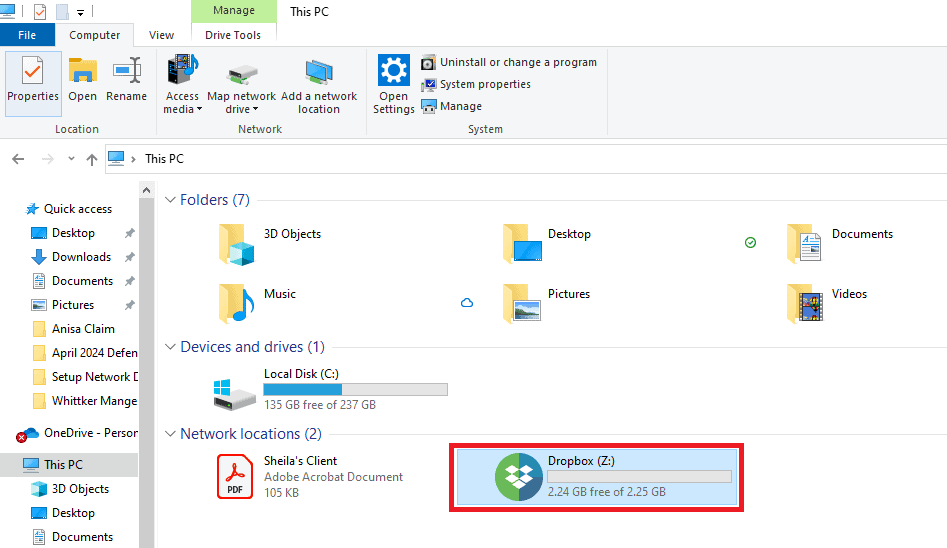Click Documents under This PC sidebar
The height and width of the screenshot is (548, 947).
pyautogui.click(x=82, y=537)
